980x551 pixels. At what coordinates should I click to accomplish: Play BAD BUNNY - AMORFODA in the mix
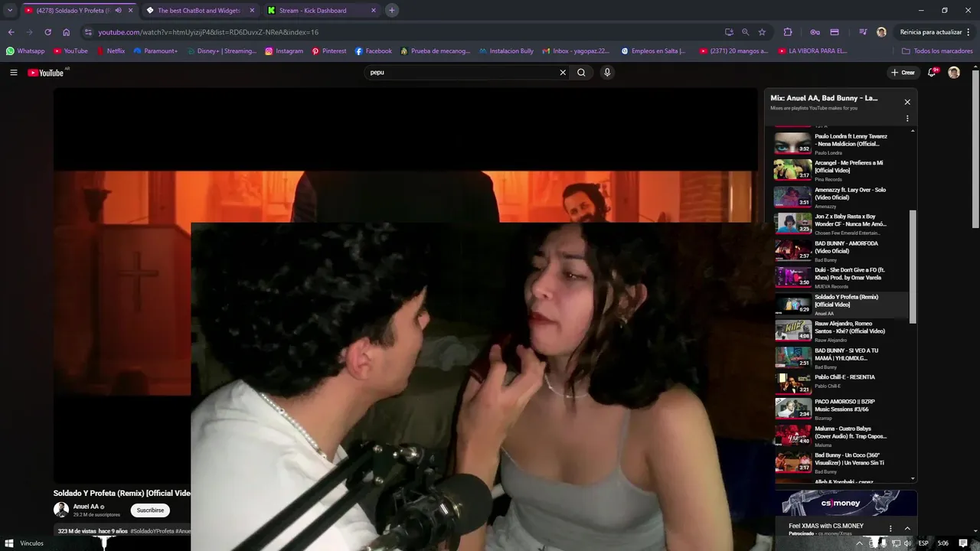842,251
